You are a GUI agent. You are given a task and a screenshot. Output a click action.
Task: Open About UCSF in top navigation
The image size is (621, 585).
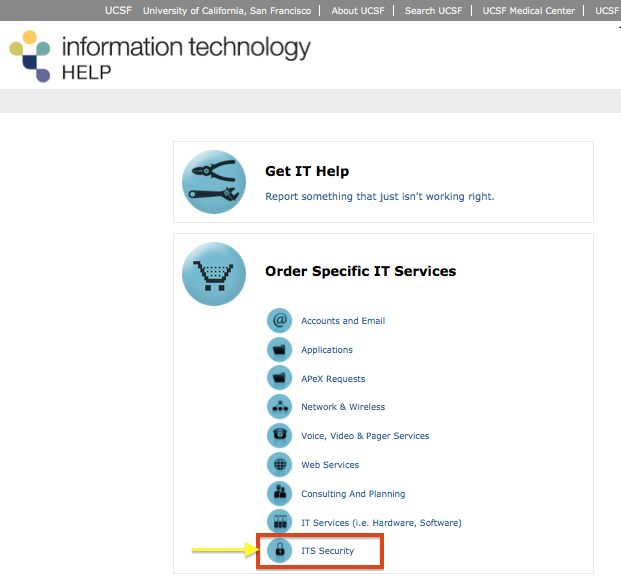click(358, 11)
